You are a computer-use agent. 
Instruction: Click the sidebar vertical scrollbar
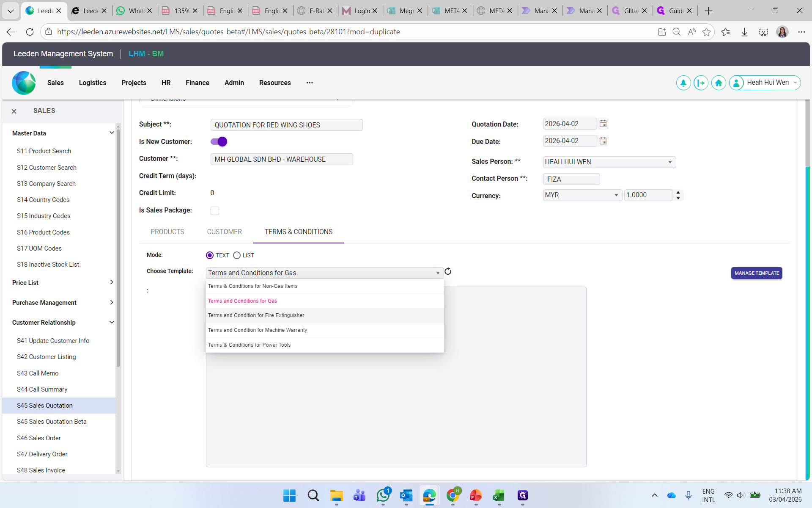coord(118,248)
